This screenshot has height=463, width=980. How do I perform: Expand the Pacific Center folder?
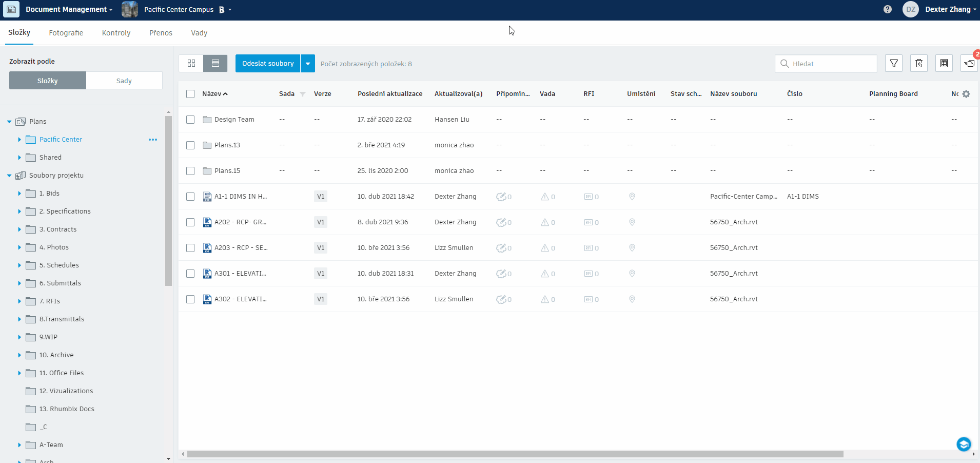19,140
